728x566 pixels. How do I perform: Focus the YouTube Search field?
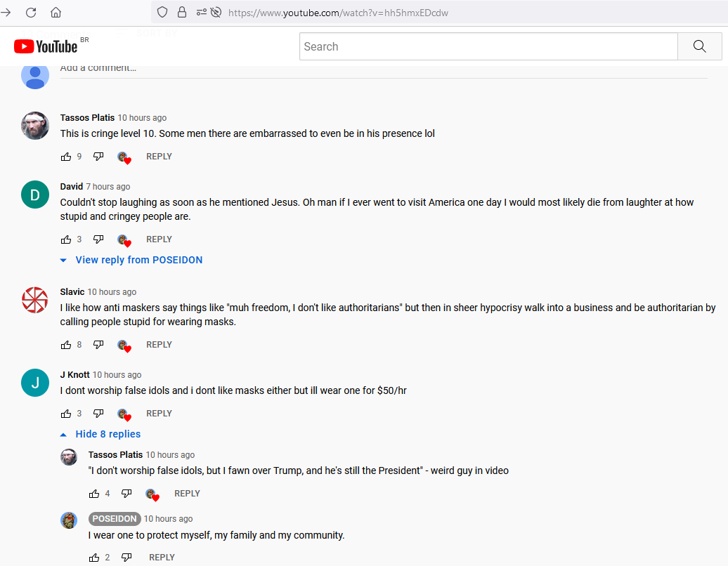[488, 46]
